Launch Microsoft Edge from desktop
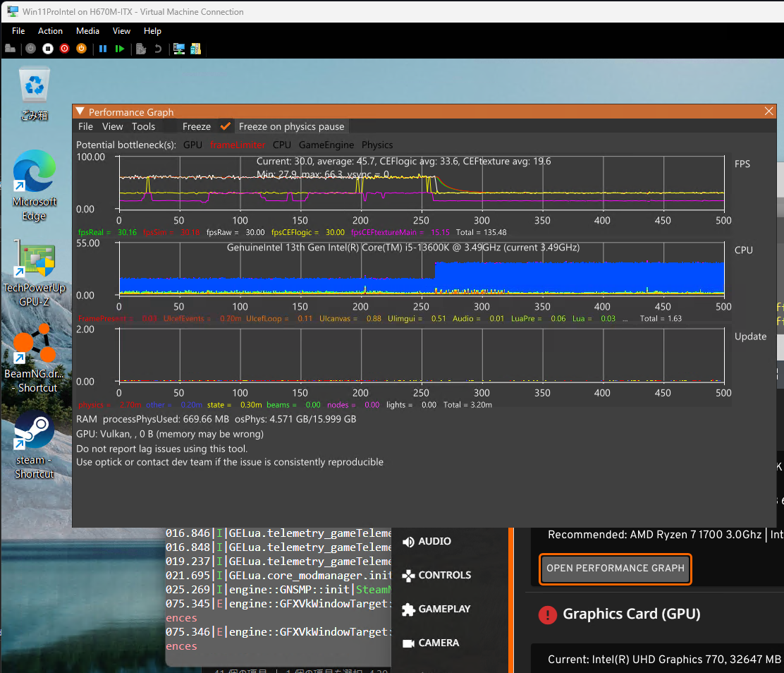The width and height of the screenshot is (784, 673). click(35, 185)
